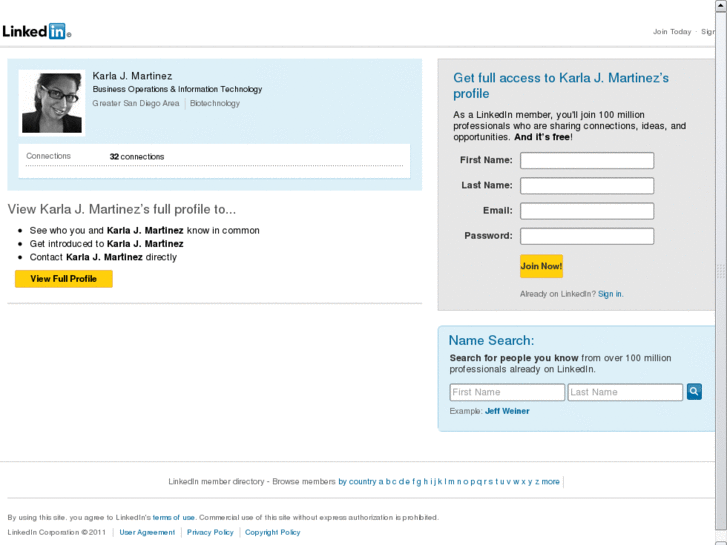
Task: Click the Biotechnology industry text
Action: (215, 103)
